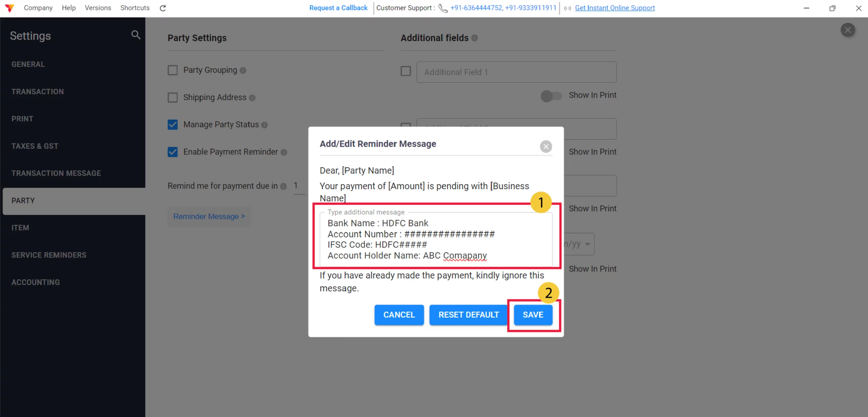Open the Company menu
The image size is (868, 417).
point(38,8)
